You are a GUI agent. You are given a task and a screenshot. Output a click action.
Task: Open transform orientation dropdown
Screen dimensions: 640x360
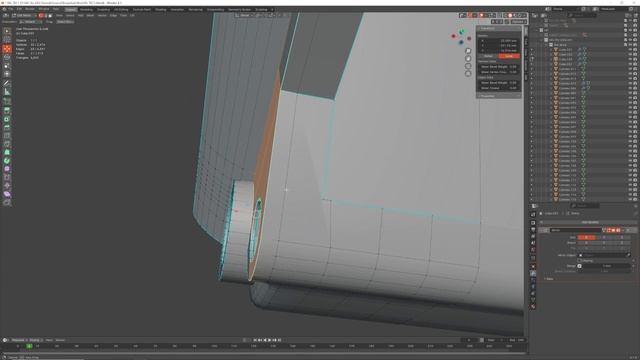point(30,22)
